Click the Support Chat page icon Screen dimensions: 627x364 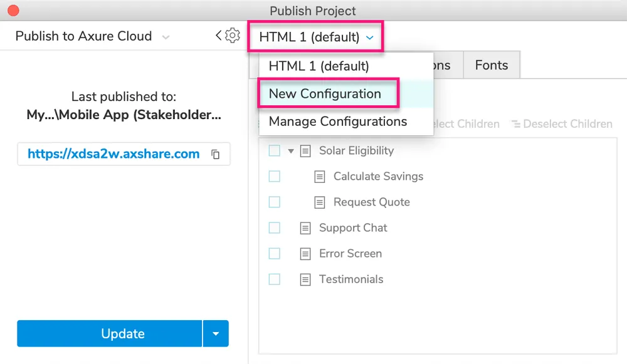click(x=305, y=228)
